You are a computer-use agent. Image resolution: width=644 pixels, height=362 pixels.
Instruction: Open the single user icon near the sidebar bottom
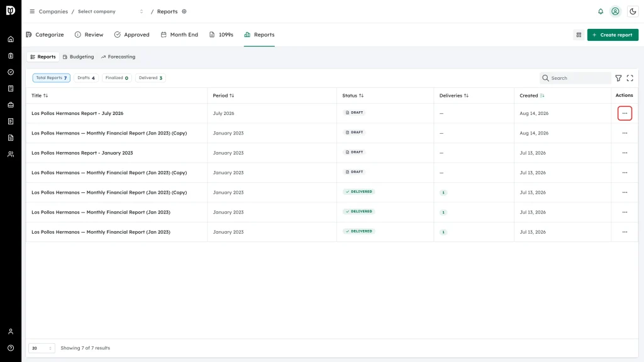pyautogui.click(x=11, y=332)
